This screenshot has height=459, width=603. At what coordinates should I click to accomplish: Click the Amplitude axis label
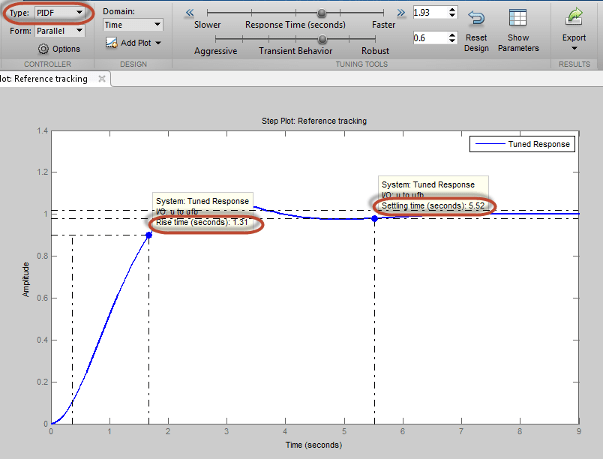pos(26,279)
